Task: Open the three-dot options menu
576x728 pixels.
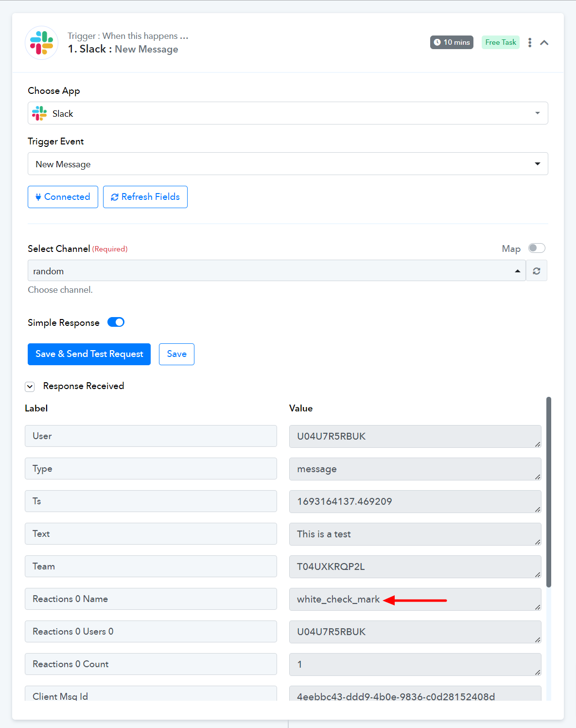Action: [530, 43]
